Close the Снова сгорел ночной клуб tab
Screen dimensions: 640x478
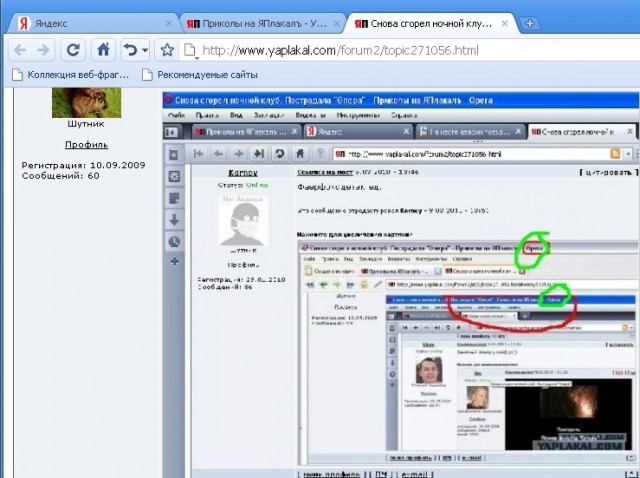tap(505, 24)
